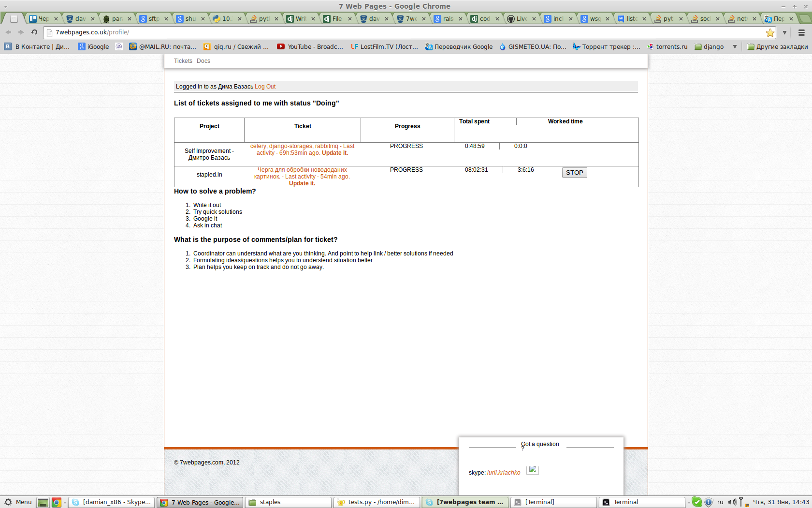Open the Tickets page link
This screenshot has width=812, height=508.
[x=183, y=61]
